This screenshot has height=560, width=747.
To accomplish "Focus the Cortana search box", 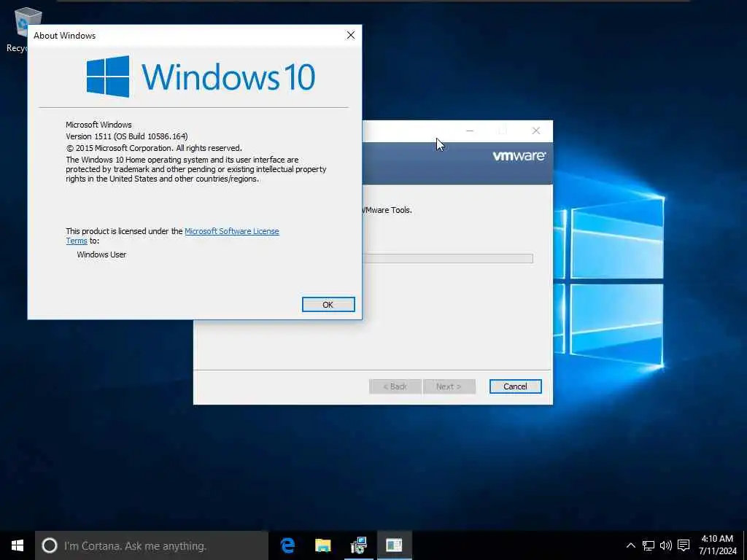I will [x=152, y=545].
